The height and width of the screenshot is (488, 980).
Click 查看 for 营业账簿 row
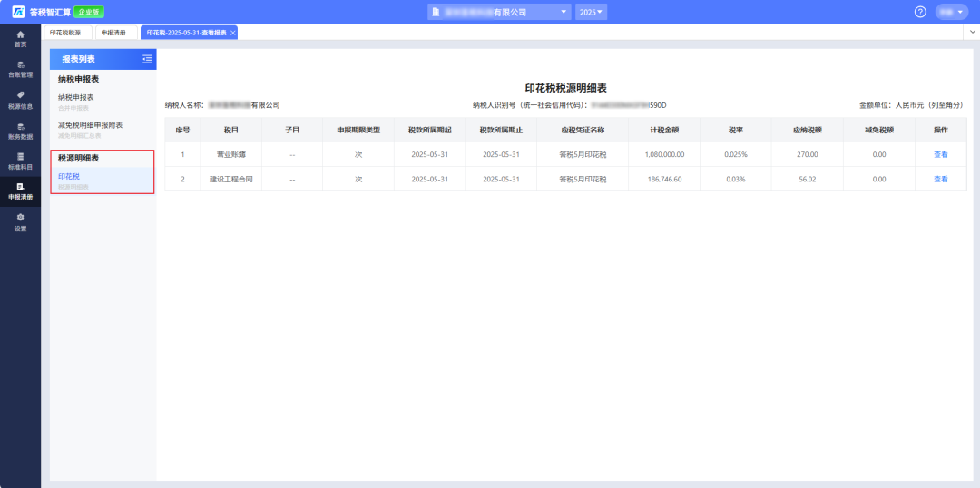pos(941,154)
